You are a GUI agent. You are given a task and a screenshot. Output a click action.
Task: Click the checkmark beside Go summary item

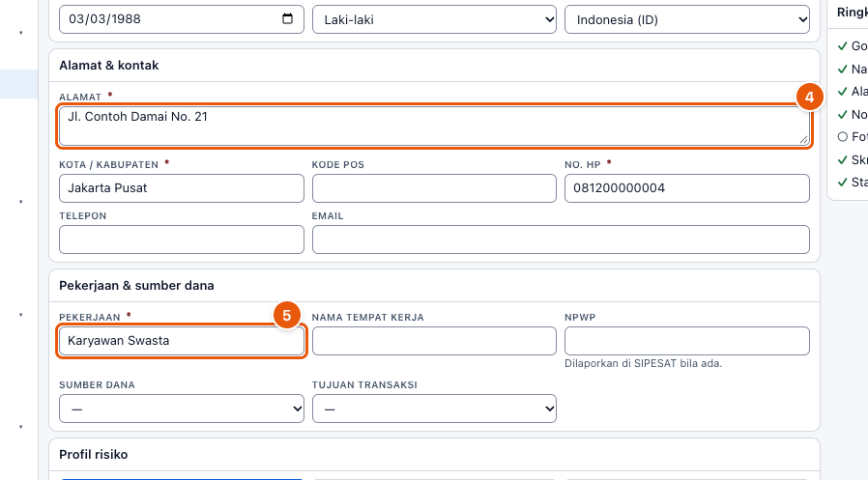[843, 46]
